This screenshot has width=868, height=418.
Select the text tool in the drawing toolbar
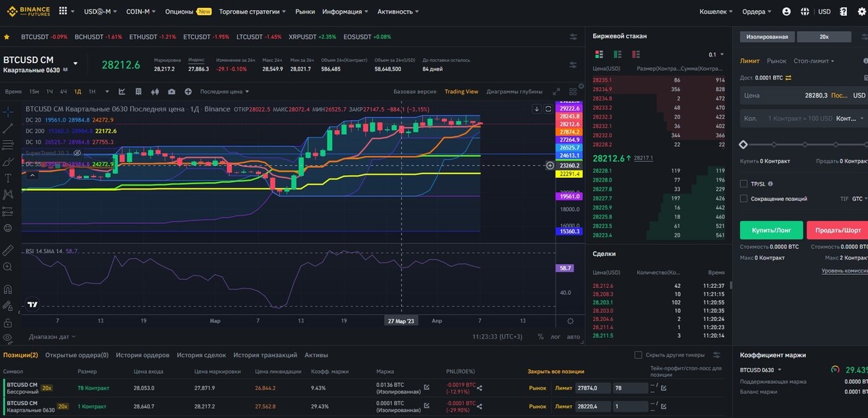[8, 178]
